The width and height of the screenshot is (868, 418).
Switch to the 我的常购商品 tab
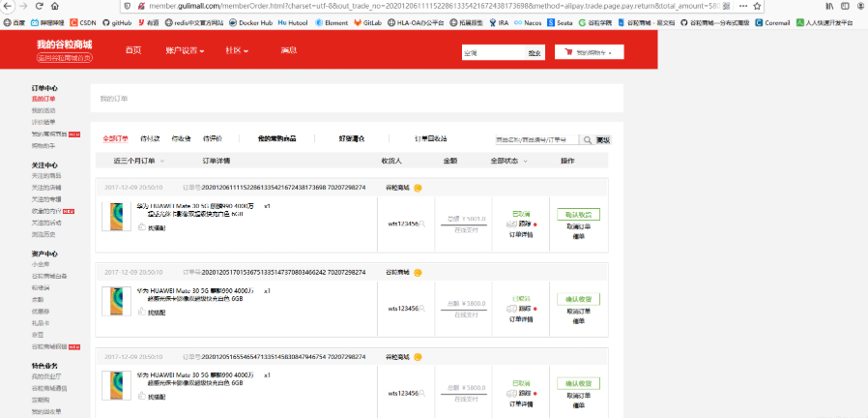(x=276, y=138)
